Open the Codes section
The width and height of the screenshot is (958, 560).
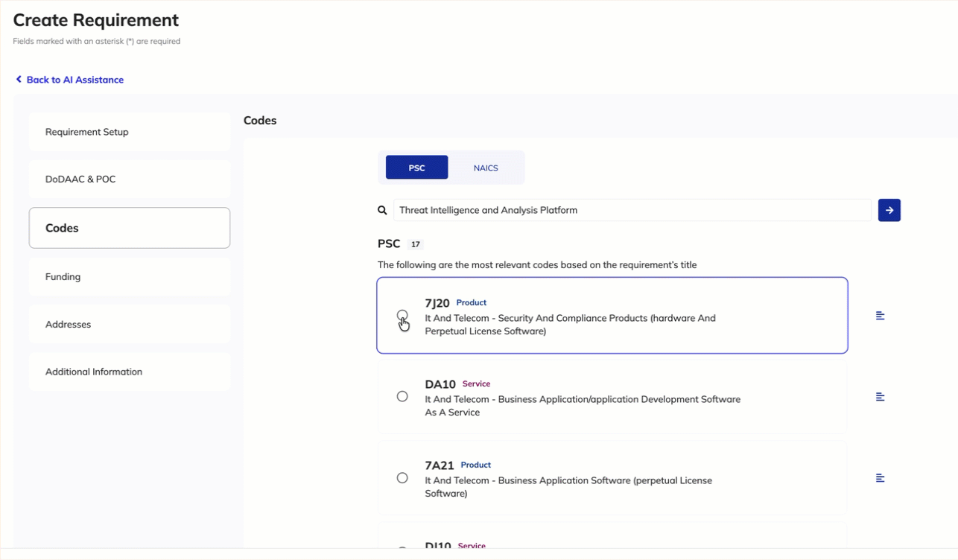point(130,228)
